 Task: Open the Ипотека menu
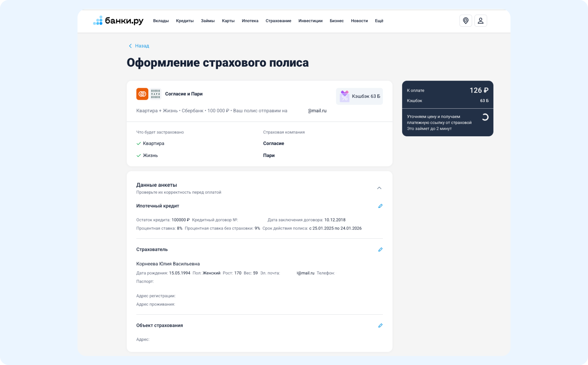pos(250,21)
